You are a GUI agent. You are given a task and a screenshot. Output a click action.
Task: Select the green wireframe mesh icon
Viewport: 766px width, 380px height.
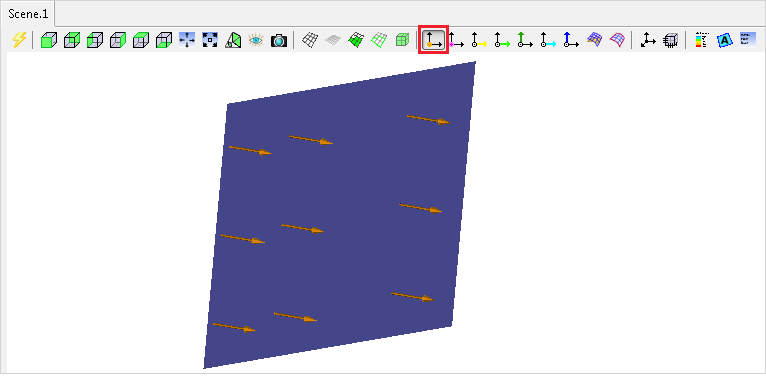379,40
